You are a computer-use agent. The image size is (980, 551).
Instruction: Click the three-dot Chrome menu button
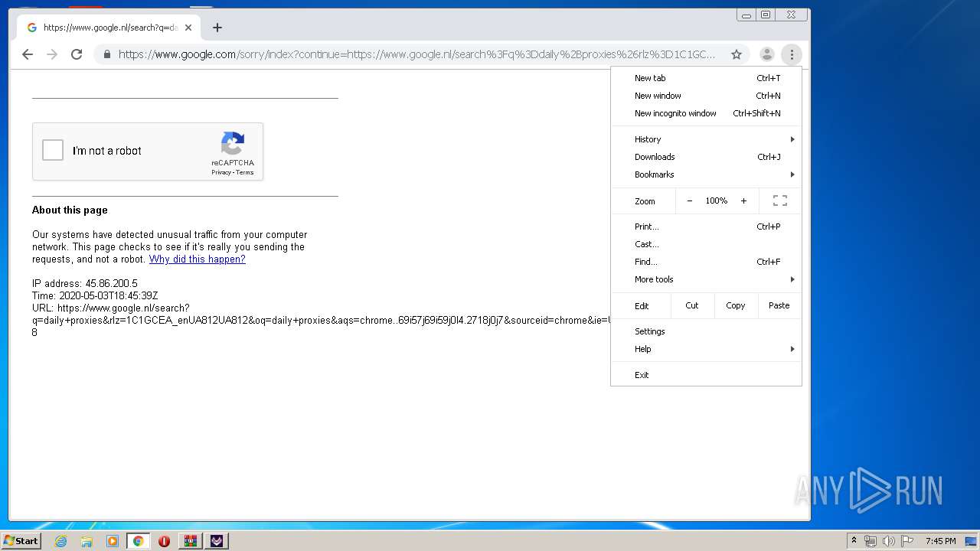(792, 54)
